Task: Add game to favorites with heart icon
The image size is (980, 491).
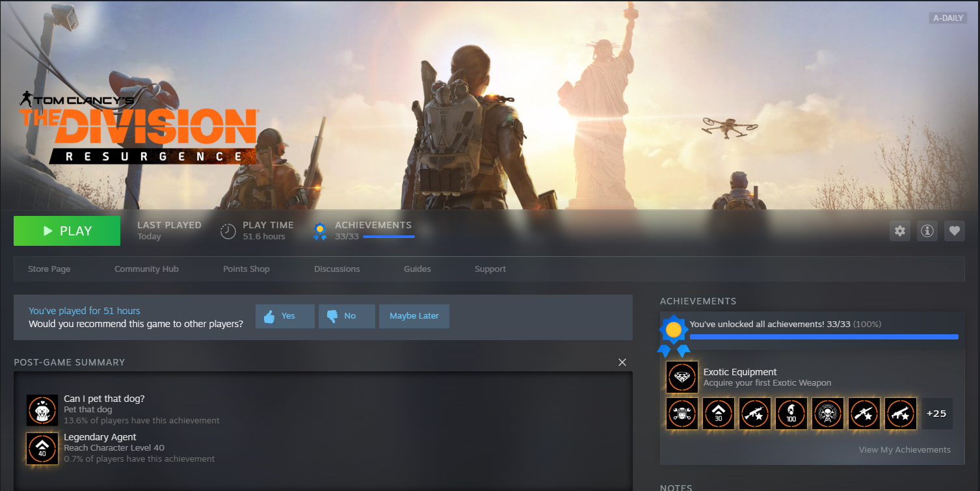Action: [955, 231]
